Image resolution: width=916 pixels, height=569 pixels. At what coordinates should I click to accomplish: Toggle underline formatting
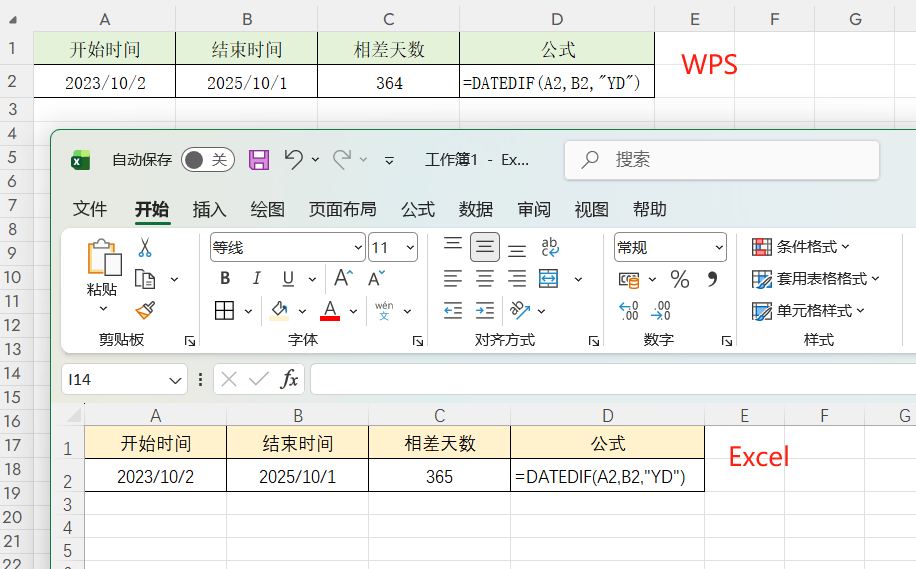[x=288, y=279]
